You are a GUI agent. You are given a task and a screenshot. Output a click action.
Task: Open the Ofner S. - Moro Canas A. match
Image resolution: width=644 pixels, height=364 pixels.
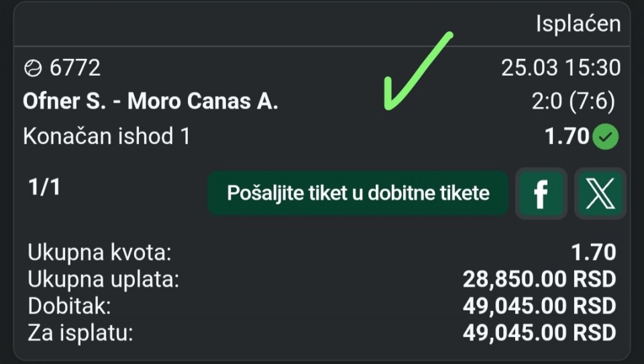tap(150, 101)
